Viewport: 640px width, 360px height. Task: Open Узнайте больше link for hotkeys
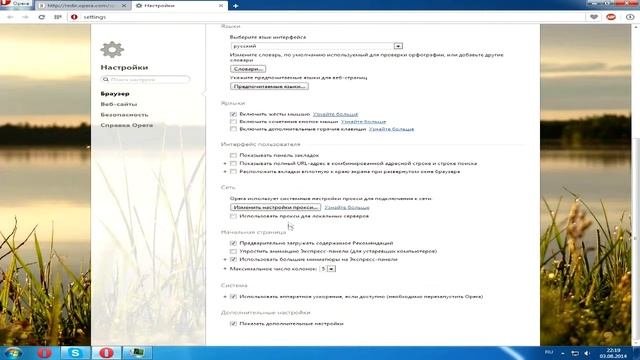pyautogui.click(x=391, y=129)
